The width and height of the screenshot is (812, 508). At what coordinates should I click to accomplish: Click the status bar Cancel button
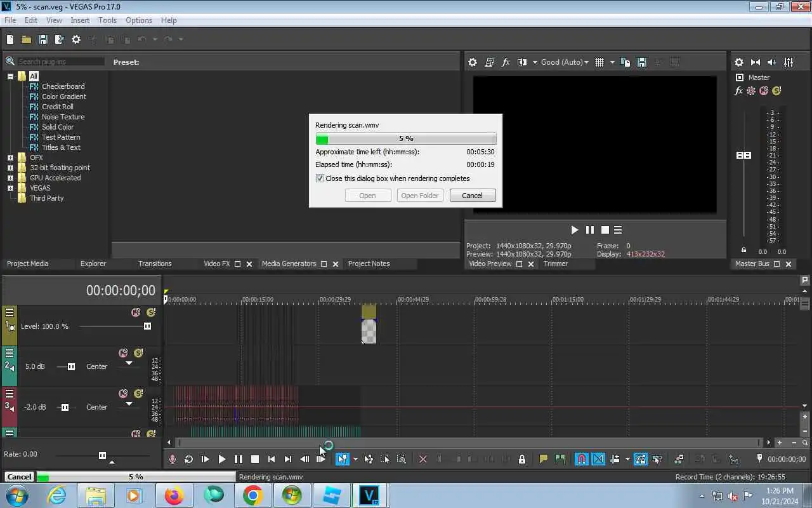pyautogui.click(x=19, y=477)
